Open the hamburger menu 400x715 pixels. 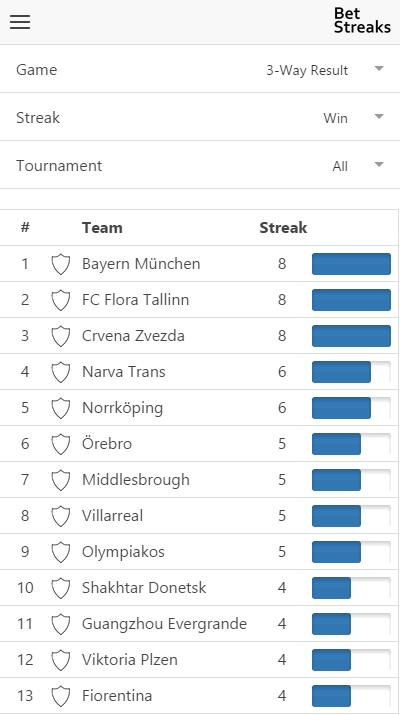tap(20, 21)
